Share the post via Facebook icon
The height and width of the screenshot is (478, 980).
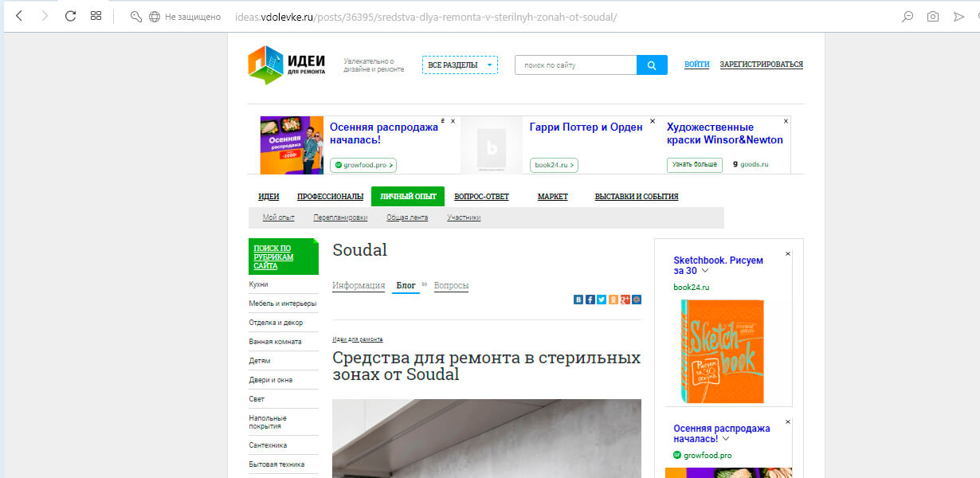pyautogui.click(x=590, y=300)
